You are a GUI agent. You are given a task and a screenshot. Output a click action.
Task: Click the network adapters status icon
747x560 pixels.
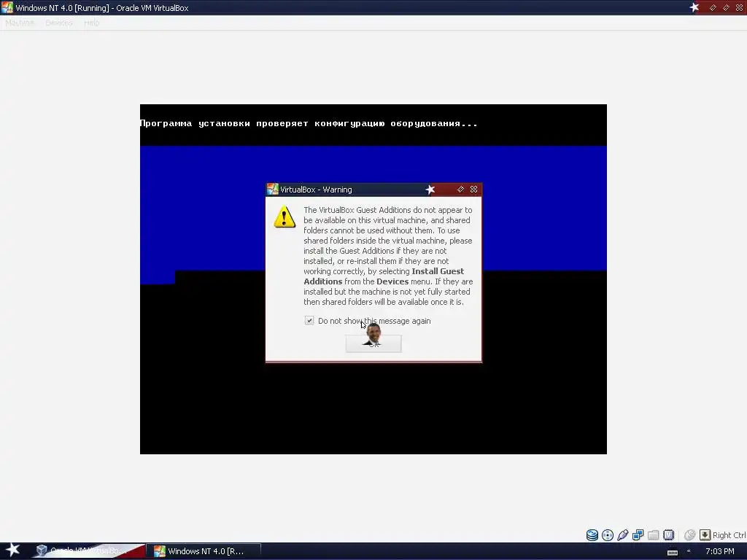click(x=638, y=535)
